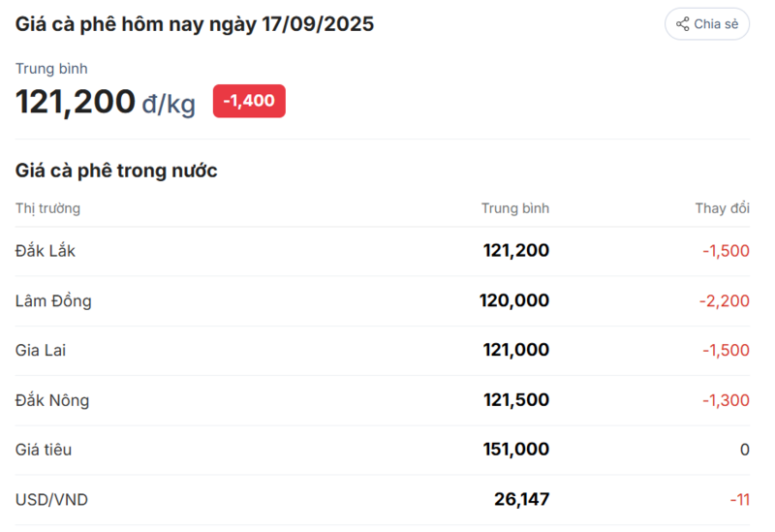Click the Giá tiêu row label
The image size is (775, 532).
pos(44,450)
